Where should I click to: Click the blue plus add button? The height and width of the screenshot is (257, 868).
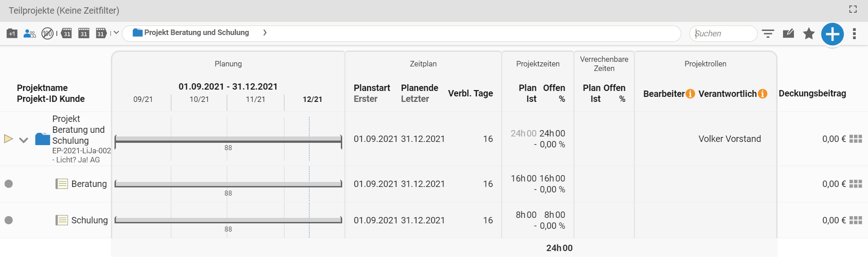(x=833, y=34)
